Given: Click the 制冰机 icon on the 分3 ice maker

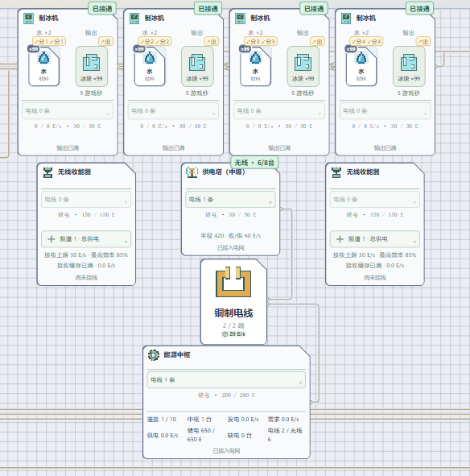Looking at the screenshot, I should 241,19.
